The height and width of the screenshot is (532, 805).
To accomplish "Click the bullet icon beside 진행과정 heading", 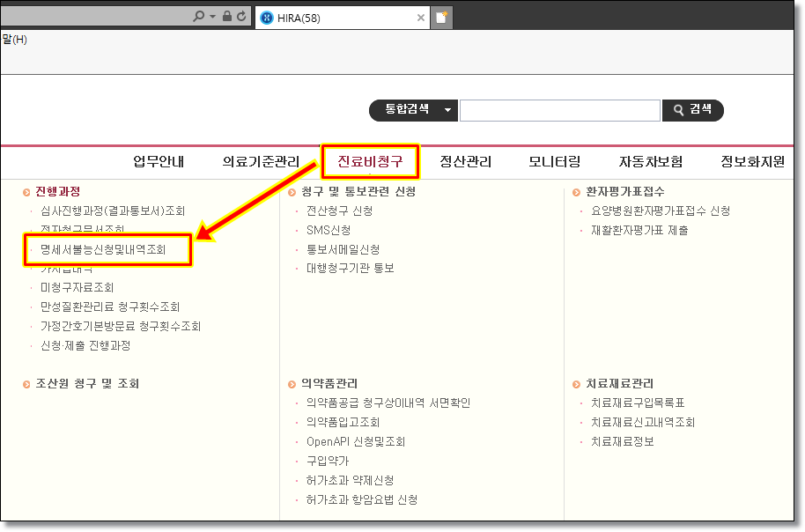I will [x=27, y=192].
